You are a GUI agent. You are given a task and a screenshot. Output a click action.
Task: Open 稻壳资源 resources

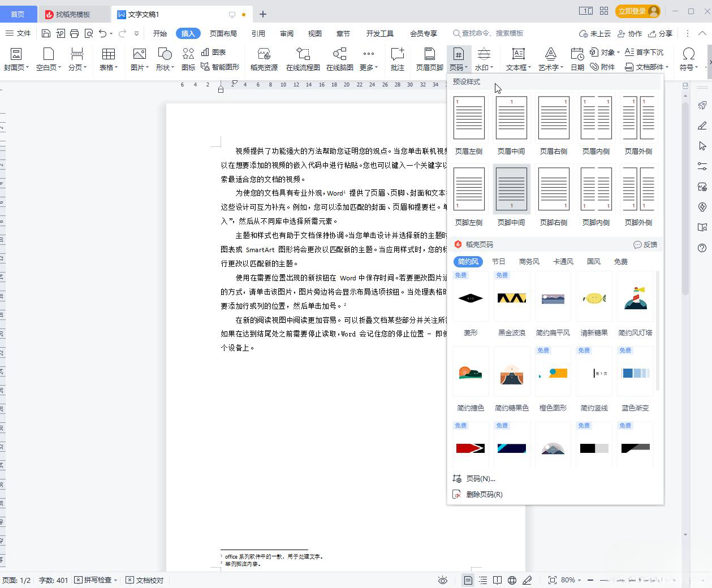tap(264, 59)
